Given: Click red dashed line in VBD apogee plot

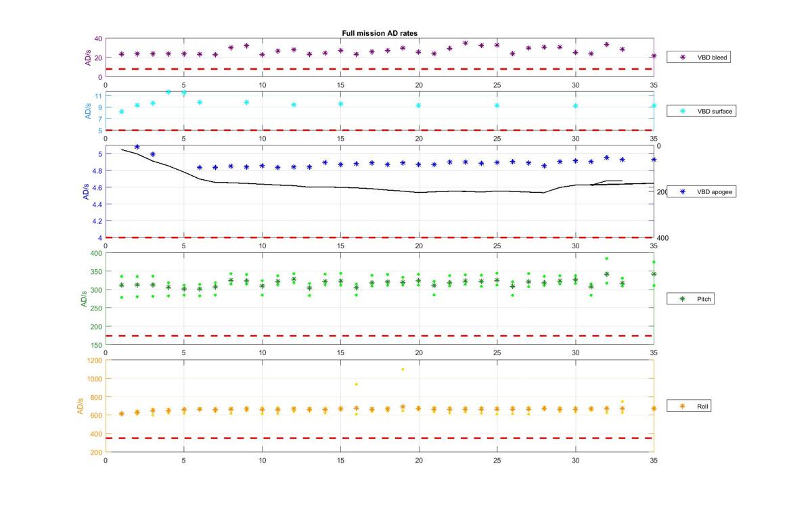Looking at the screenshot, I should (380, 237).
